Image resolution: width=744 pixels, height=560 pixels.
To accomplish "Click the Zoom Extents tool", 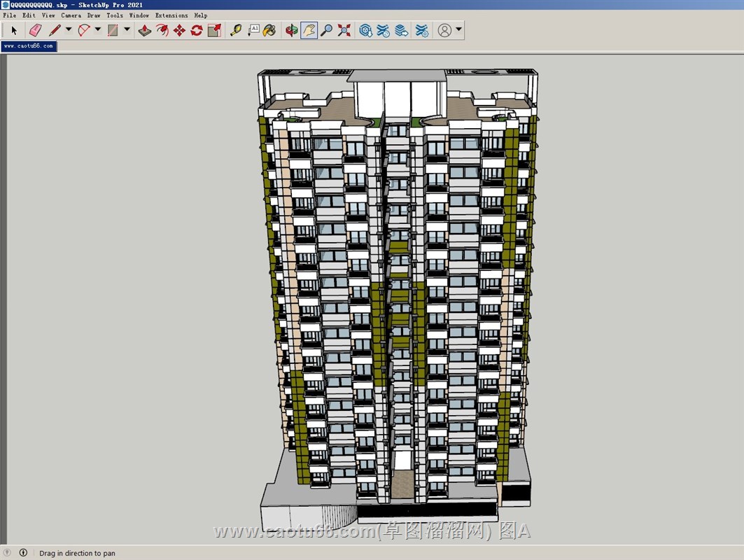I will [x=344, y=30].
